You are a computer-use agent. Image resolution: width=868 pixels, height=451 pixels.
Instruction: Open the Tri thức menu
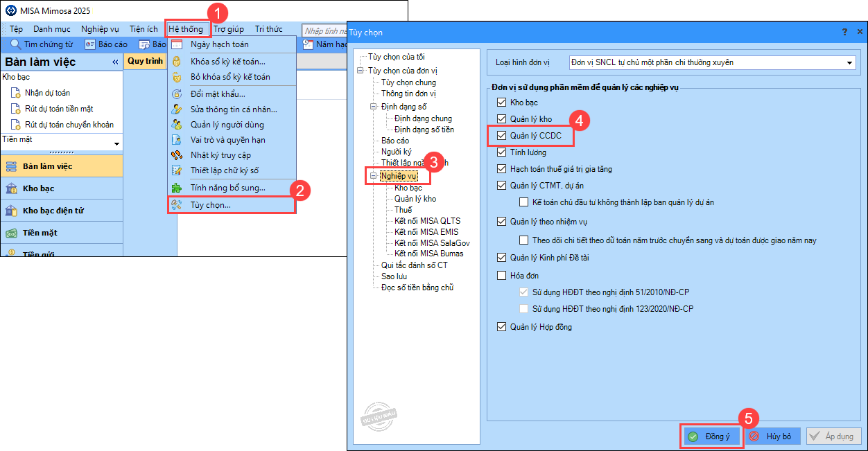[x=268, y=29]
